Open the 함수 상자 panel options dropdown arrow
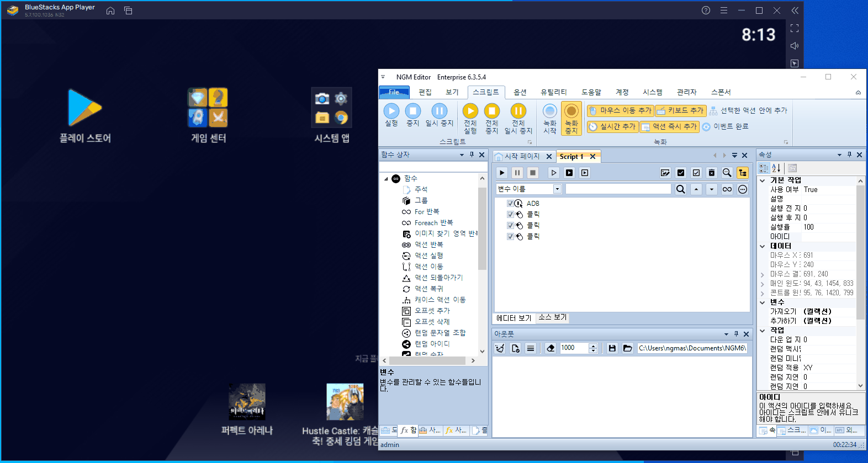 click(462, 155)
